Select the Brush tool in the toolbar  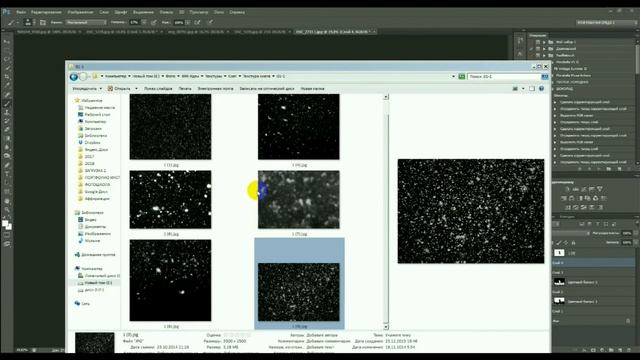click(x=7, y=103)
